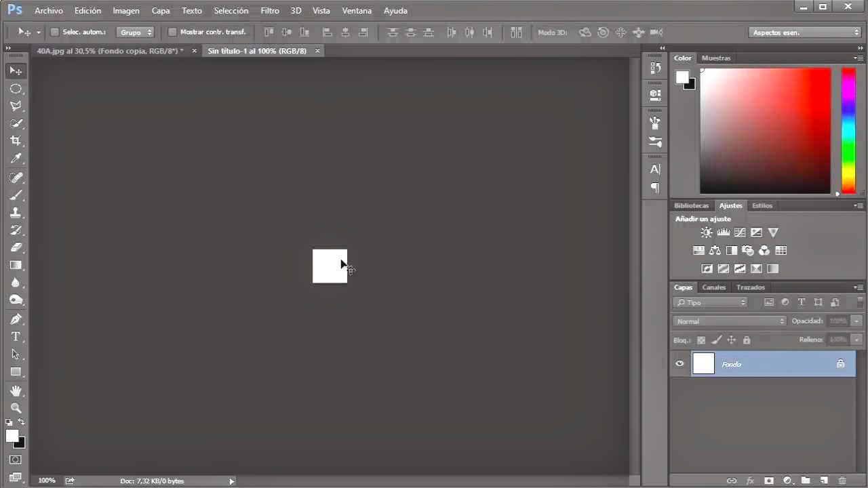Select the Blur tool
Viewport: 868px width, 488px height.
tap(16, 283)
